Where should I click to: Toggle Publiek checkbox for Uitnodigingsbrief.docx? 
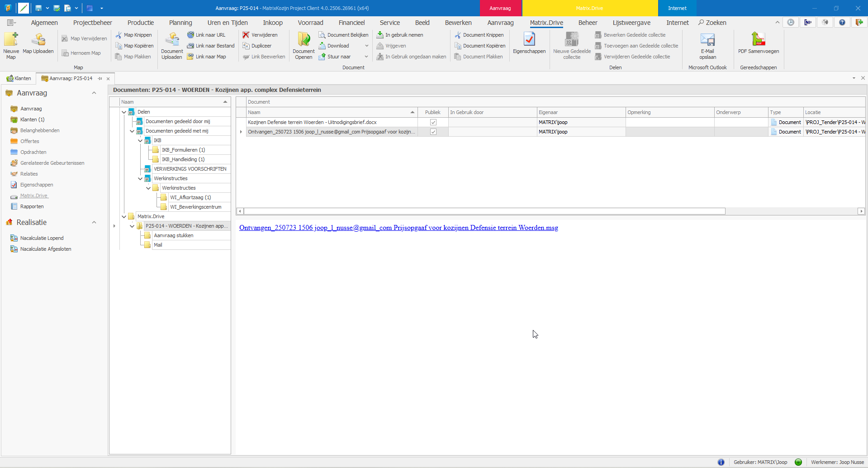433,122
